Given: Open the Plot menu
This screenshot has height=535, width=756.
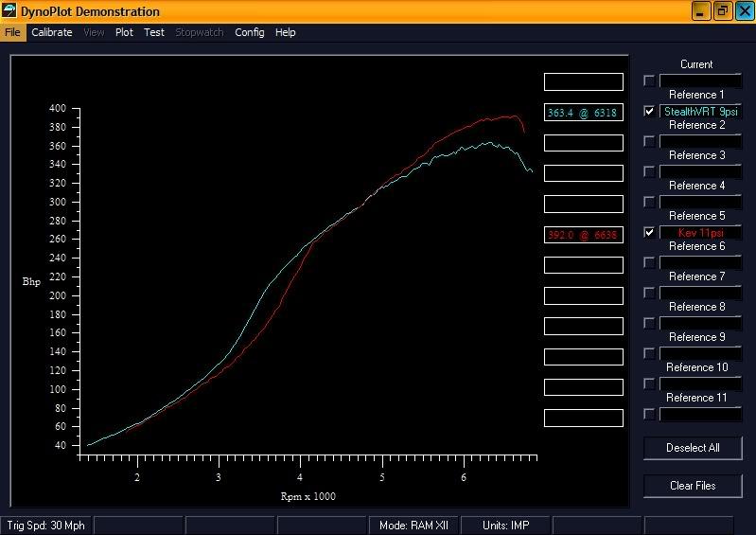Looking at the screenshot, I should [124, 32].
